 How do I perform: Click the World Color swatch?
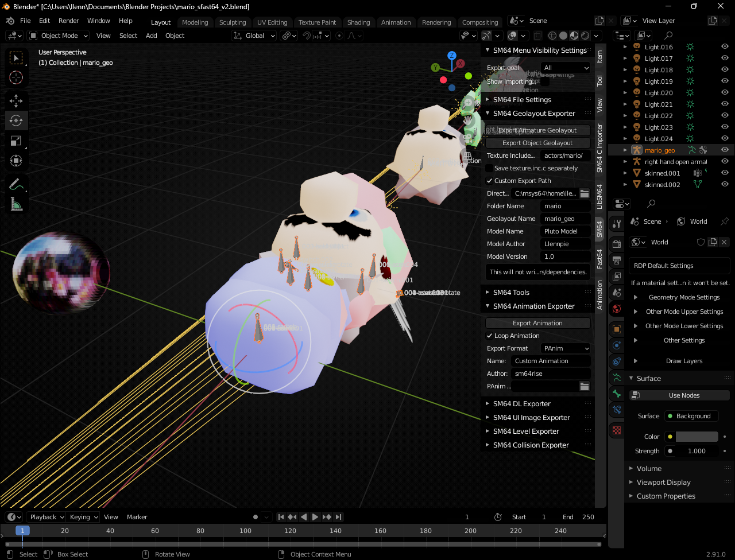697,437
